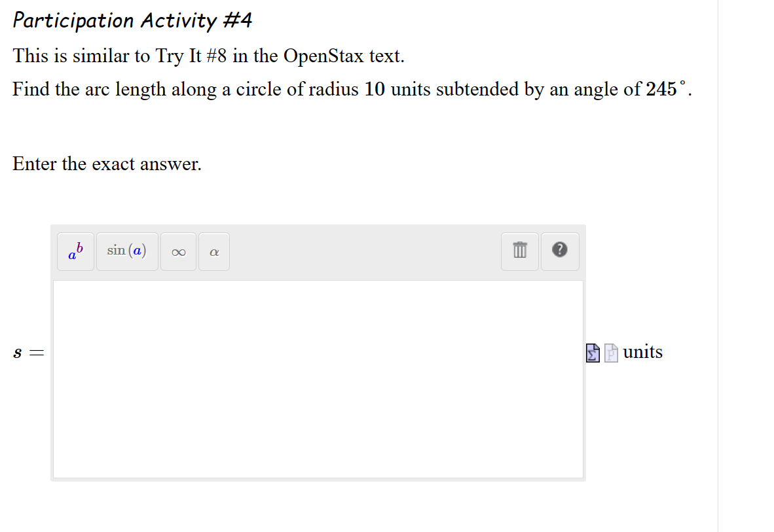This screenshot has width=774, height=532.
Task: Open the special symbols palette via infinity
Action: click(178, 251)
